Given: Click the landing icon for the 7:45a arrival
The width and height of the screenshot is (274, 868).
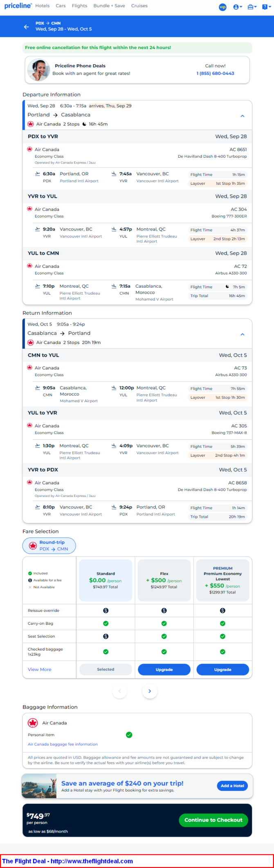Looking at the screenshot, I should tap(114, 174).
